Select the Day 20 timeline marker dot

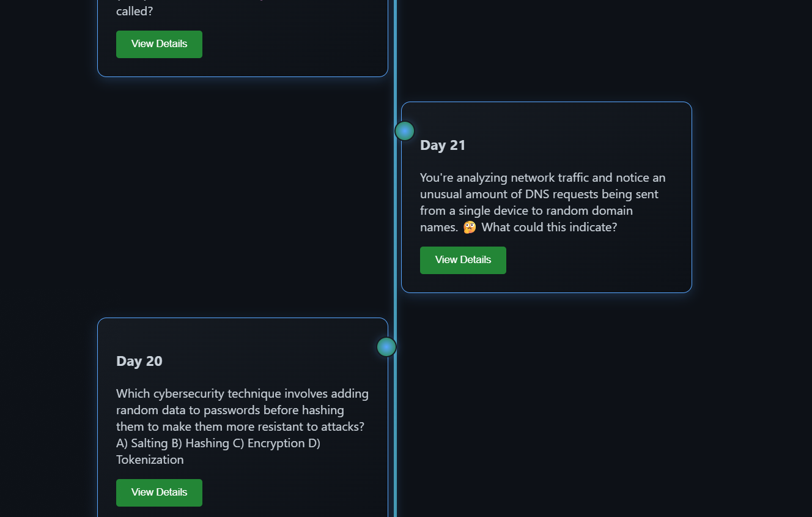point(386,347)
